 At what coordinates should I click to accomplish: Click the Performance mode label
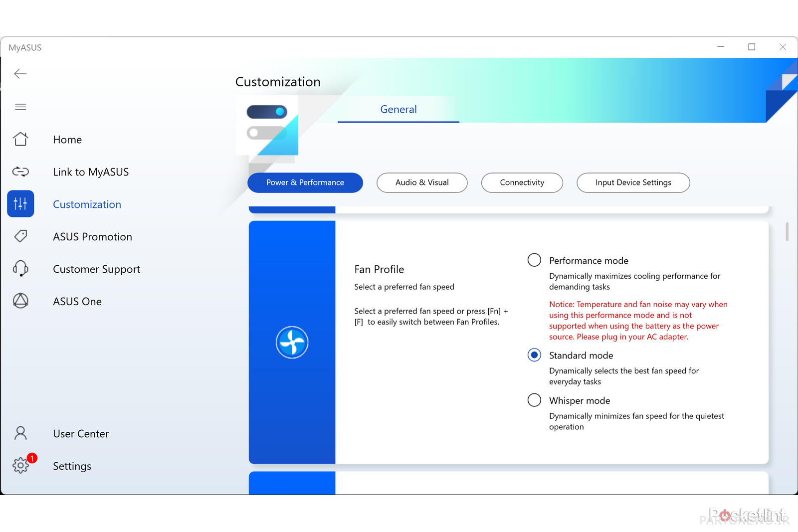(x=589, y=261)
